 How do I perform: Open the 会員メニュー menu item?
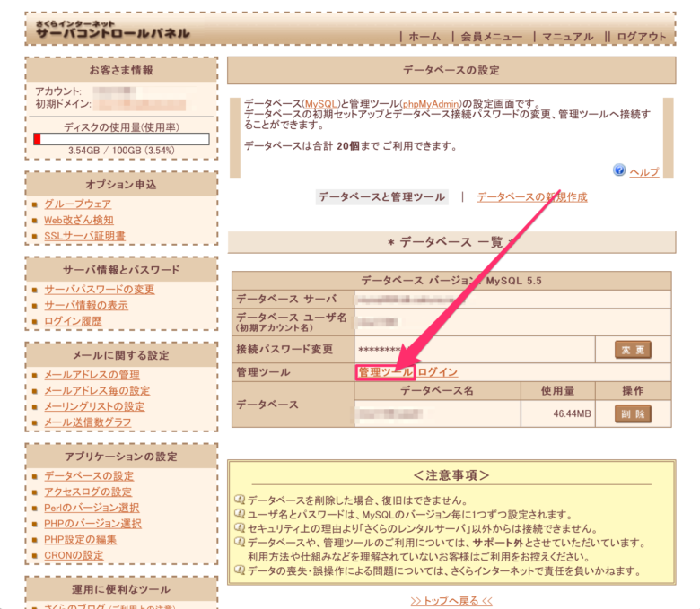point(492,37)
